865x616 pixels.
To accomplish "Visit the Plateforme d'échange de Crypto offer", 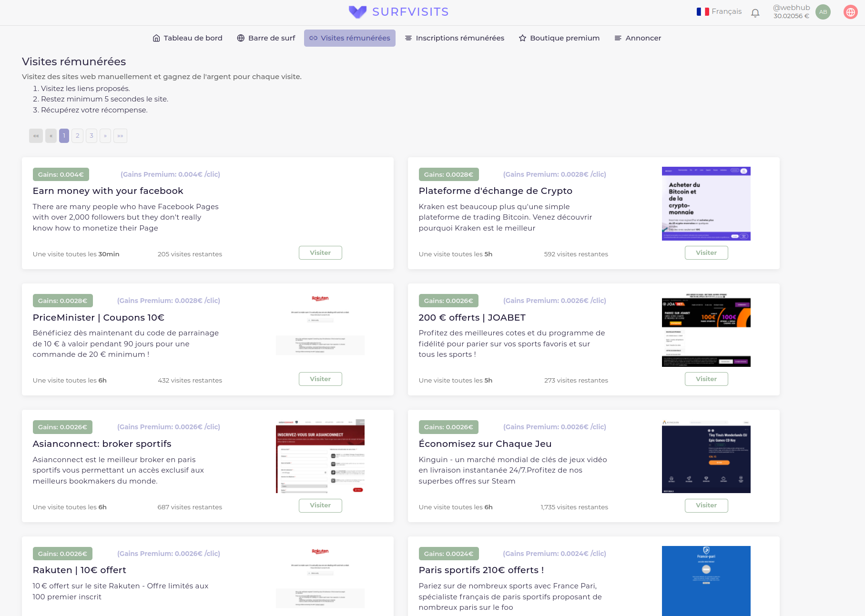I will [x=706, y=252].
